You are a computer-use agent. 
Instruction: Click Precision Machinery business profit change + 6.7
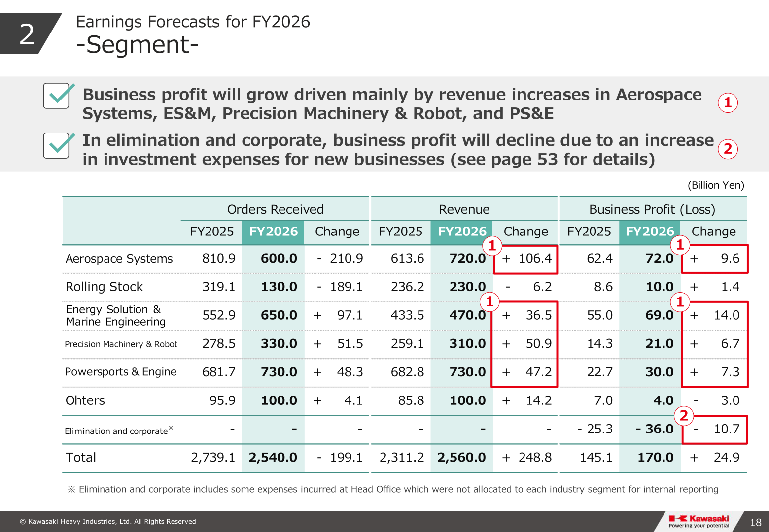tap(715, 344)
